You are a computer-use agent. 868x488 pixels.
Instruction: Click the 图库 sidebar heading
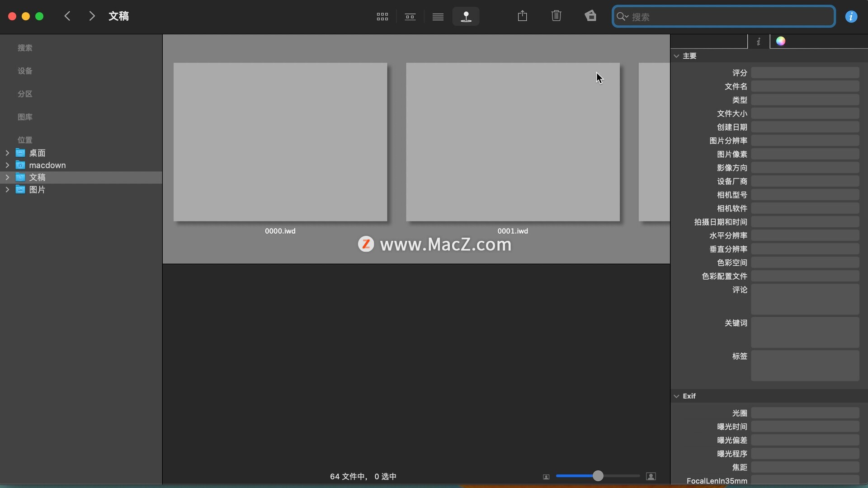click(x=25, y=117)
